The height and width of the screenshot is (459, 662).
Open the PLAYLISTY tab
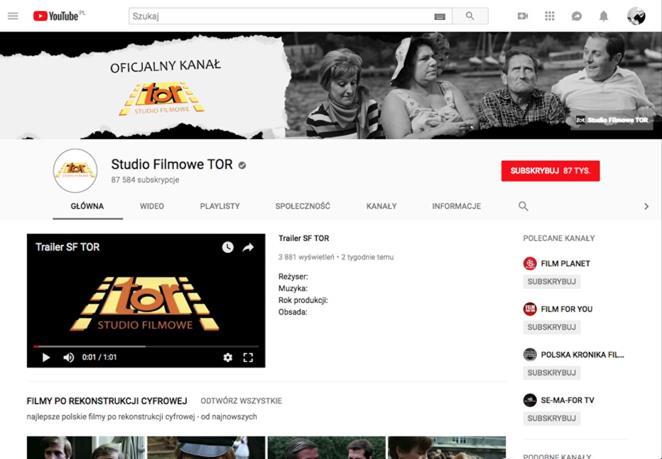220,206
